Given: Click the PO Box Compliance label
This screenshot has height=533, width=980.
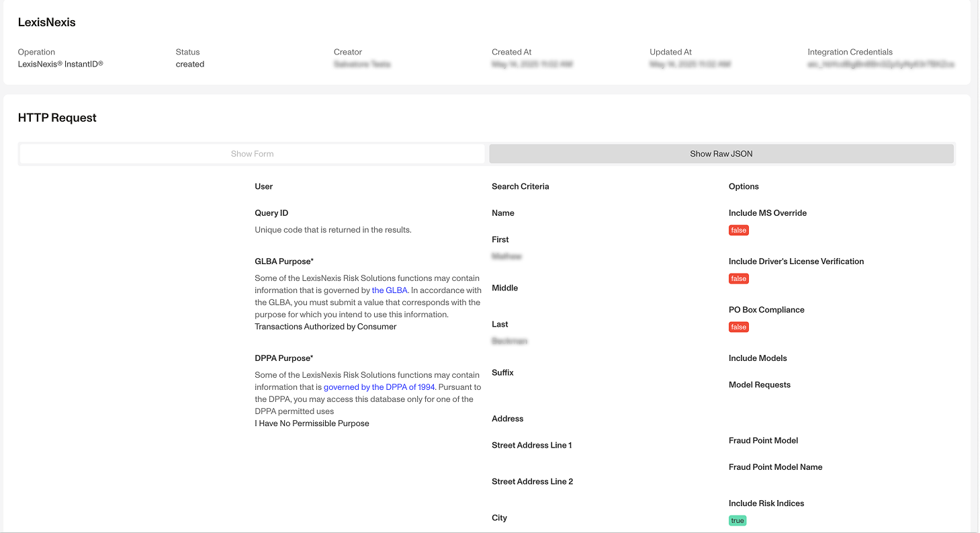Looking at the screenshot, I should coord(766,310).
